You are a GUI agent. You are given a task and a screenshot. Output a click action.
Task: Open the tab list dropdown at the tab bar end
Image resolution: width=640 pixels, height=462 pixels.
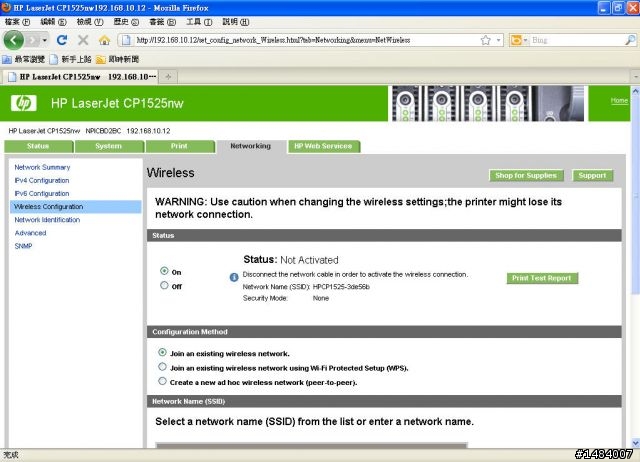pyautogui.click(x=636, y=77)
